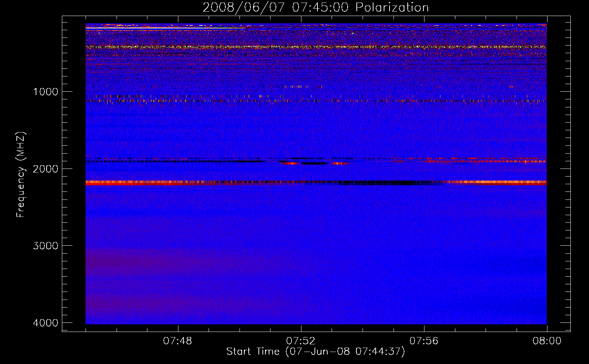The image size is (589, 364).
Task: Click the bright yellow noise band near 400 MHz
Action: pyautogui.click(x=316, y=47)
